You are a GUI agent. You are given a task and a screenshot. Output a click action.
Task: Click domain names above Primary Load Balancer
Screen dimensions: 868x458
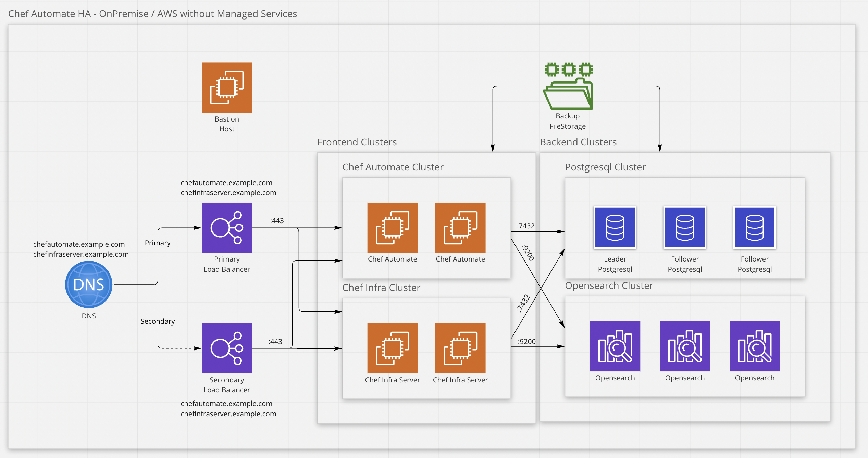tap(228, 188)
